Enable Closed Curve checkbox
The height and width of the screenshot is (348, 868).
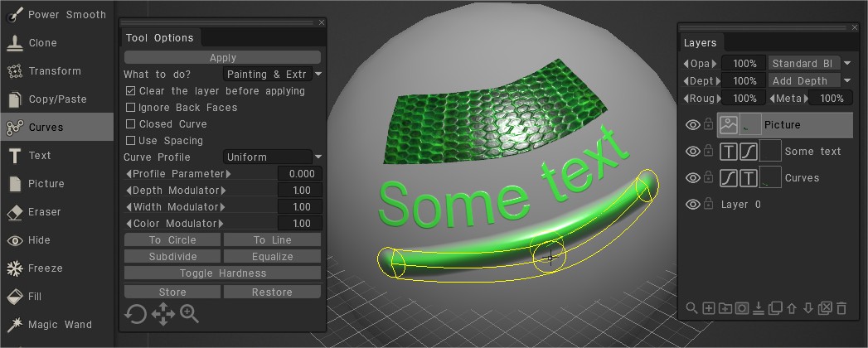pos(131,124)
